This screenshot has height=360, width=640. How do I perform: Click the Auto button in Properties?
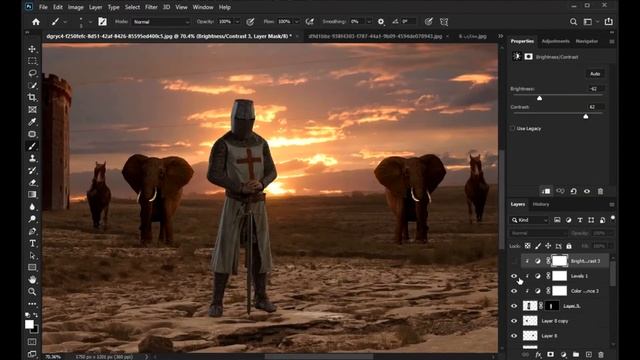595,73
